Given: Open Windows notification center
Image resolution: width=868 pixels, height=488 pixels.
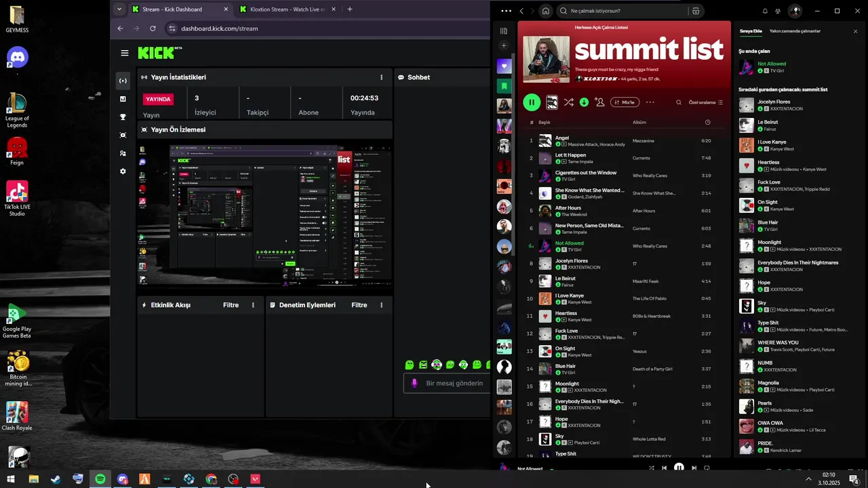Looking at the screenshot, I should tap(854, 479).
